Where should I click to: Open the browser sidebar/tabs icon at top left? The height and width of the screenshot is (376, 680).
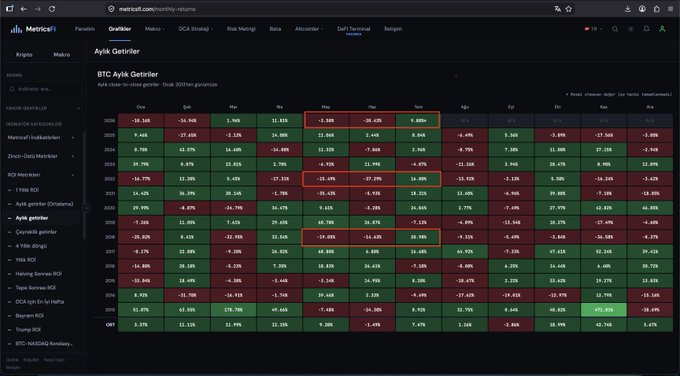pyautogui.click(x=10, y=9)
